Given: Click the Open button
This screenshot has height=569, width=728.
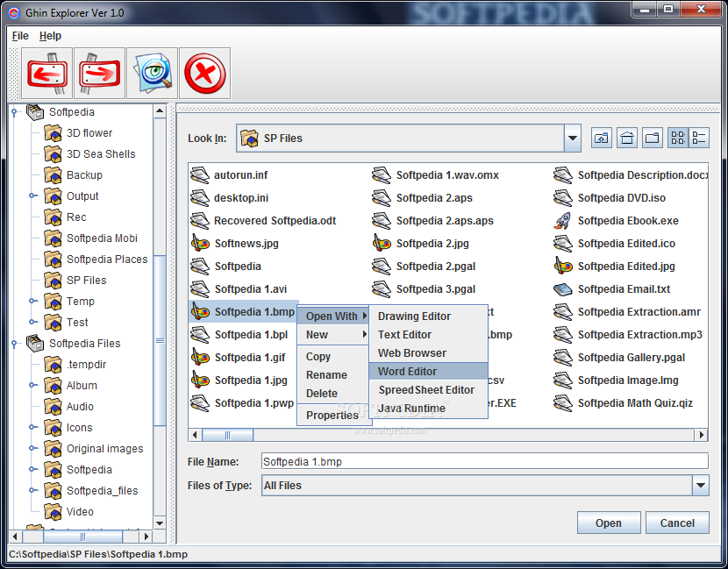Looking at the screenshot, I should [609, 523].
